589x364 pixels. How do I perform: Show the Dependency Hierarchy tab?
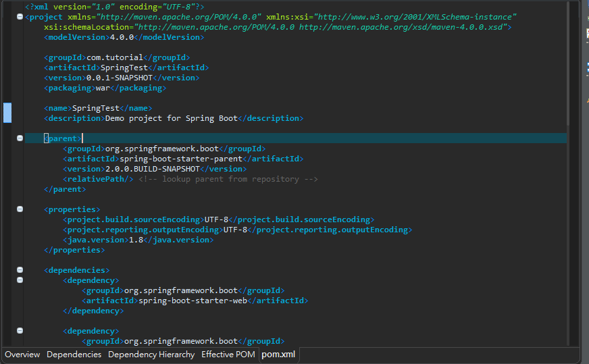pos(151,355)
